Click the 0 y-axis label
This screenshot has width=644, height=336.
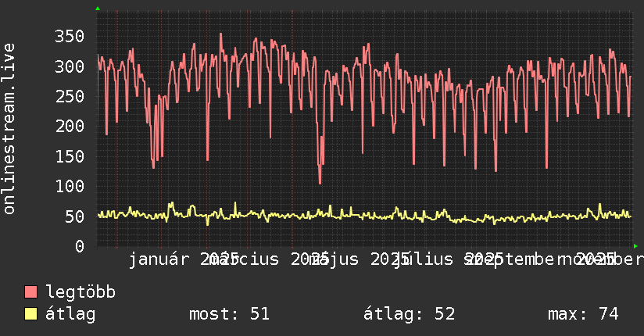pyautogui.click(x=80, y=246)
